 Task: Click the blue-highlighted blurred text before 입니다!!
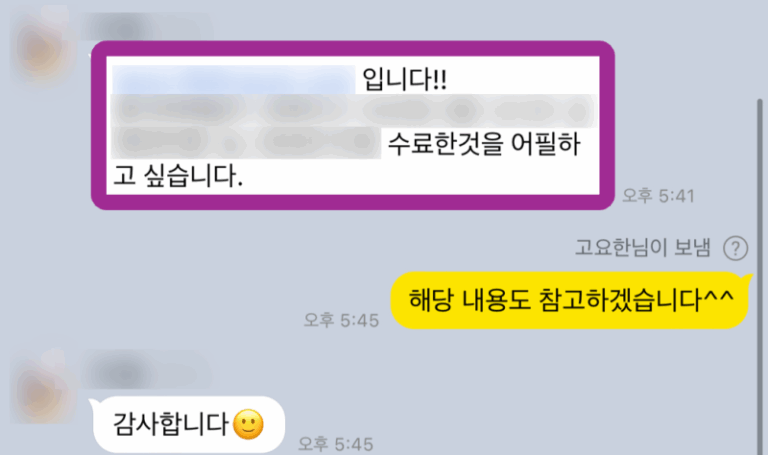pos(234,79)
